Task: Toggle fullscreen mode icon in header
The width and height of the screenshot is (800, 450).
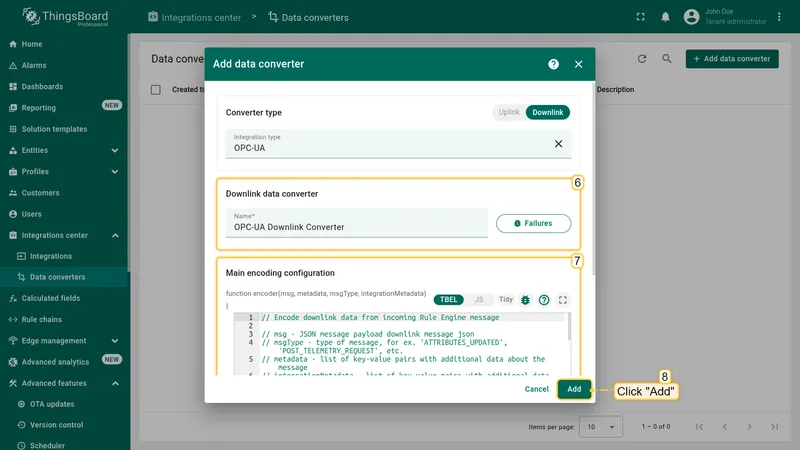Action: tap(640, 17)
